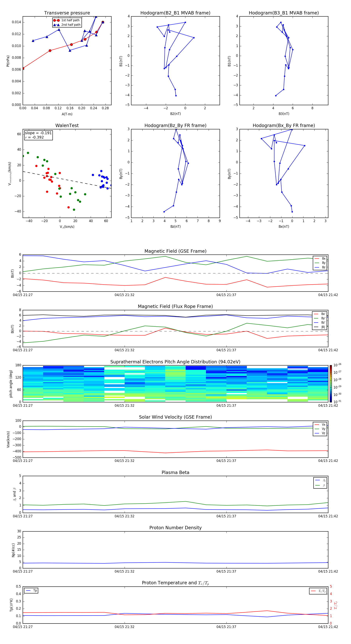This screenshot has width=351, height=644.
Task: Click the "Hodogram(B3_B1 MVAB frame)" title
Action: point(284,13)
